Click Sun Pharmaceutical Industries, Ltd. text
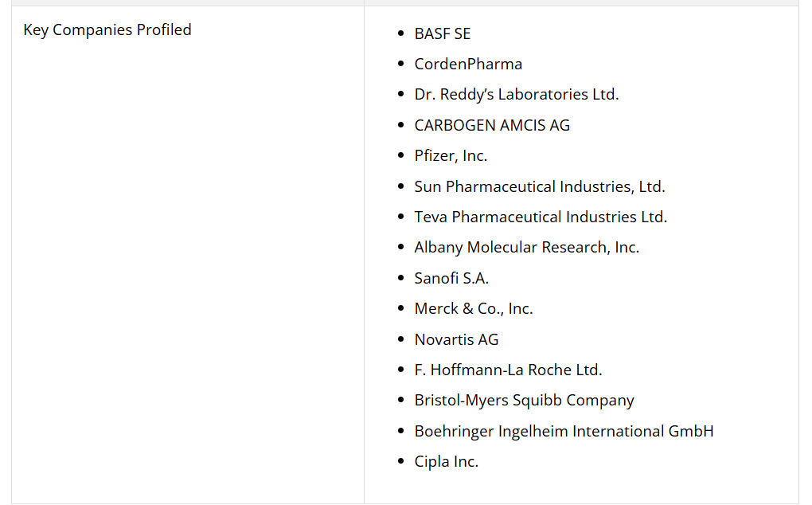This screenshot has height=505, width=812. (x=539, y=186)
